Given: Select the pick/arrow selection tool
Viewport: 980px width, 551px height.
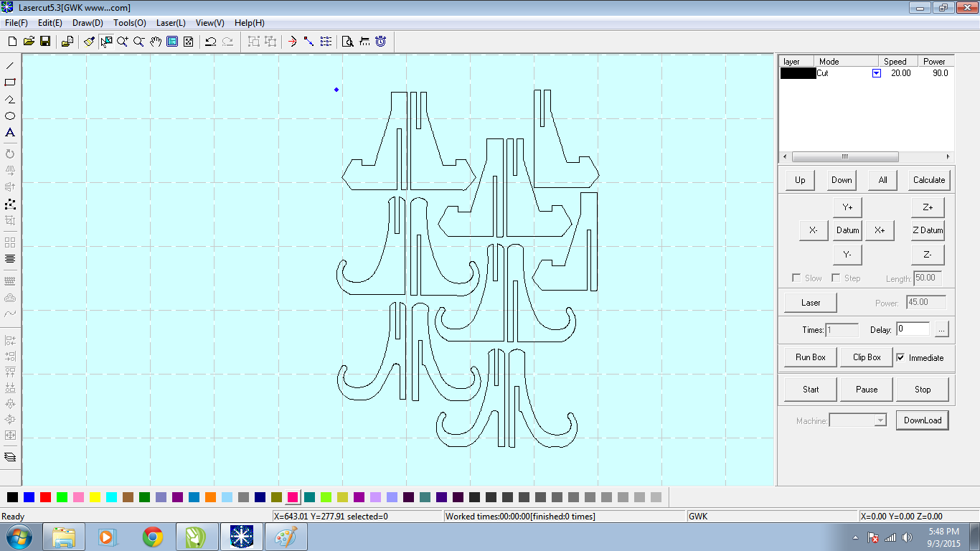Looking at the screenshot, I should point(106,42).
